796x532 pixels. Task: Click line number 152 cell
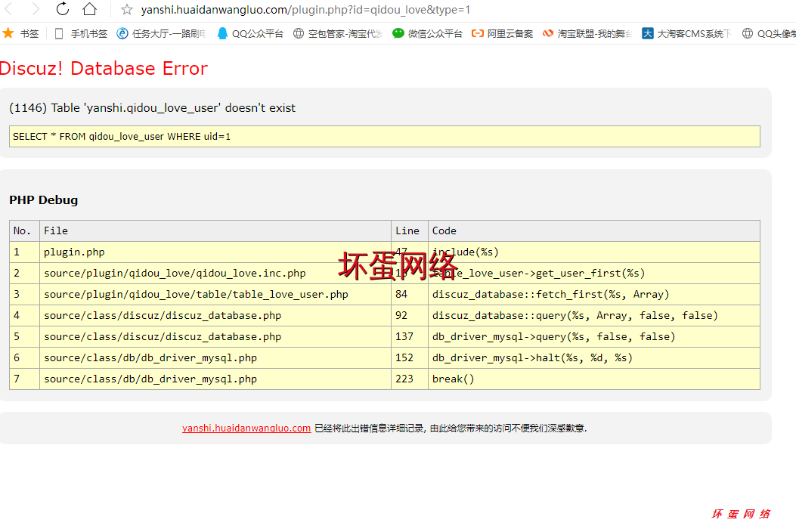[410, 358]
